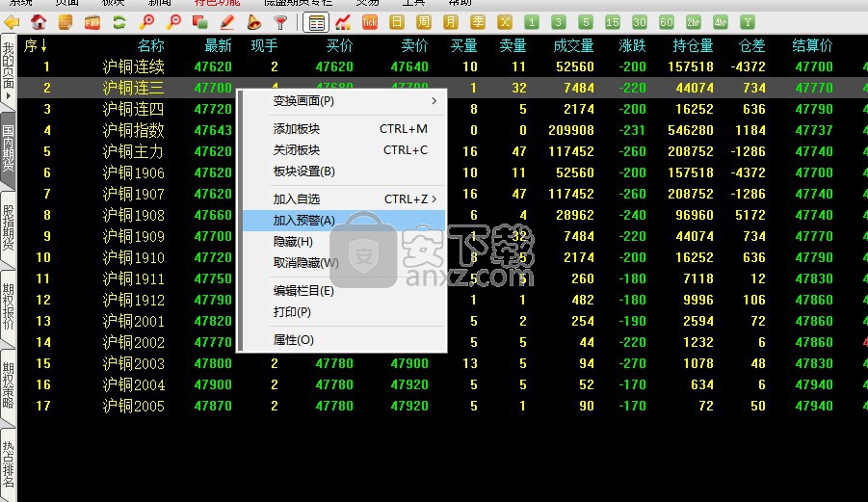Open the yellow notepad icon
868x502 pixels.
[x=66, y=23]
